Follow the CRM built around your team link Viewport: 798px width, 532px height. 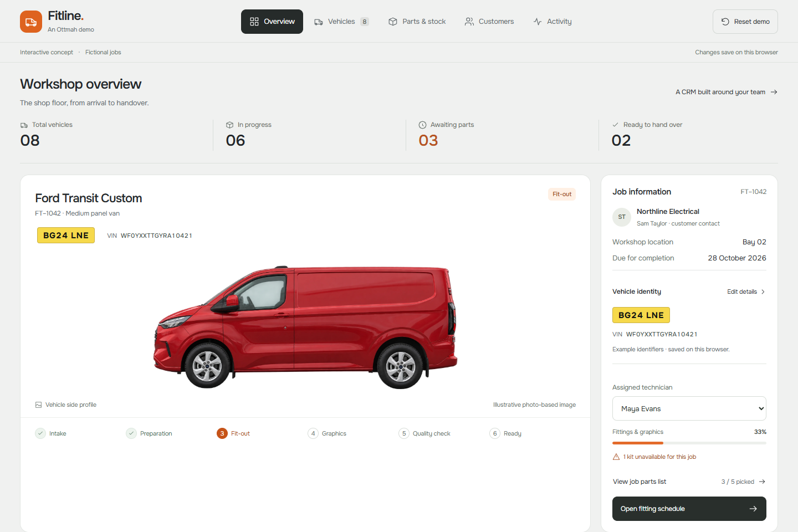(x=727, y=92)
